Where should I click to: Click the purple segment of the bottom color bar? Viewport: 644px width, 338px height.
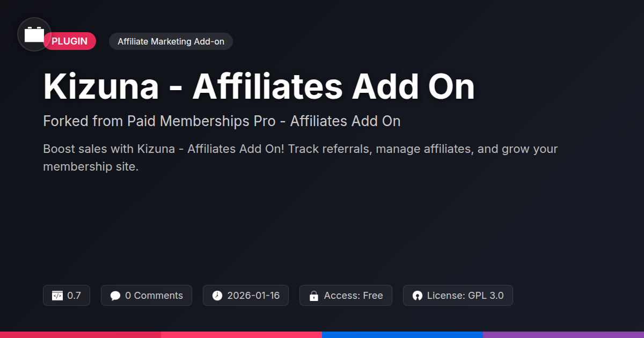(563, 335)
